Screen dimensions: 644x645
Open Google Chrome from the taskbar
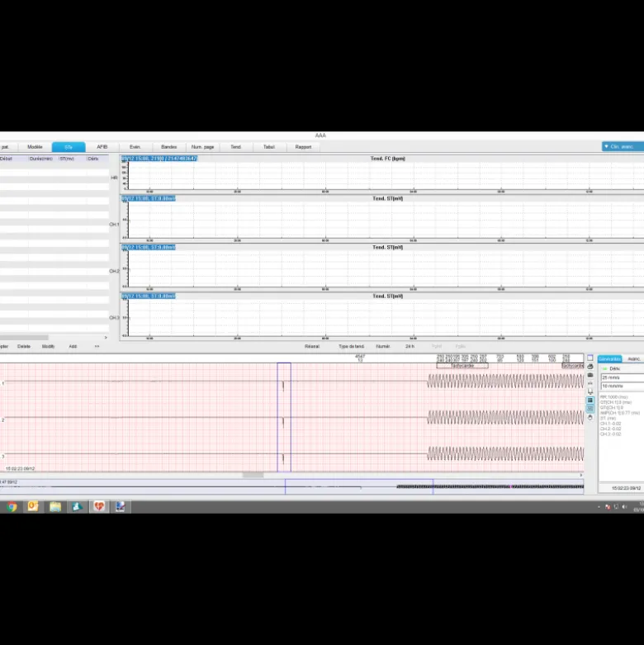pyautogui.click(x=12, y=507)
